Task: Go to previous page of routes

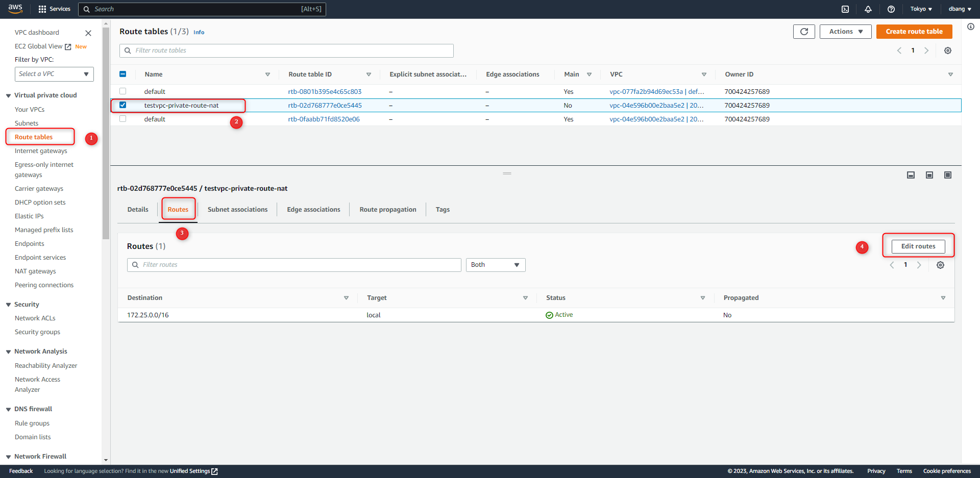Action: click(x=892, y=265)
